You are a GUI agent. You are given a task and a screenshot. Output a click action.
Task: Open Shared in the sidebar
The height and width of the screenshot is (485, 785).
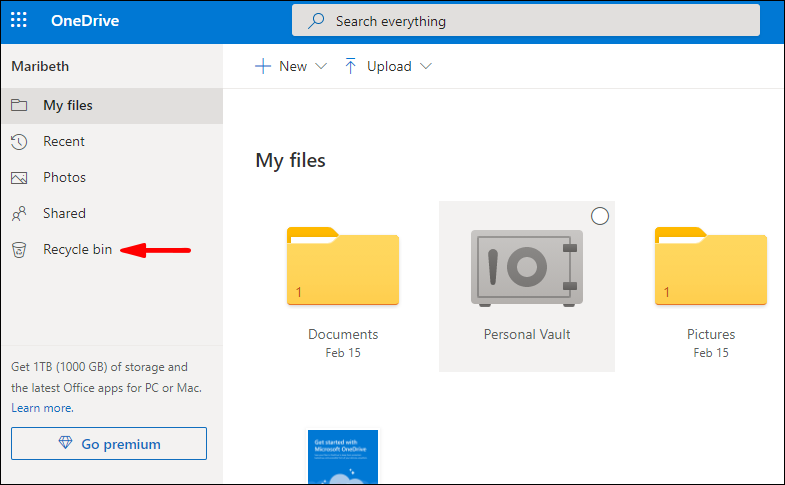(x=64, y=214)
